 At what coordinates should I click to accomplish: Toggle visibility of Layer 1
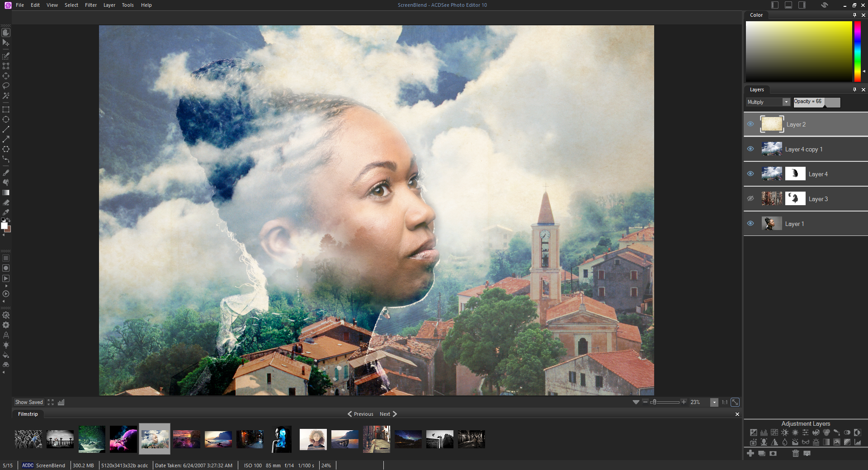(750, 224)
